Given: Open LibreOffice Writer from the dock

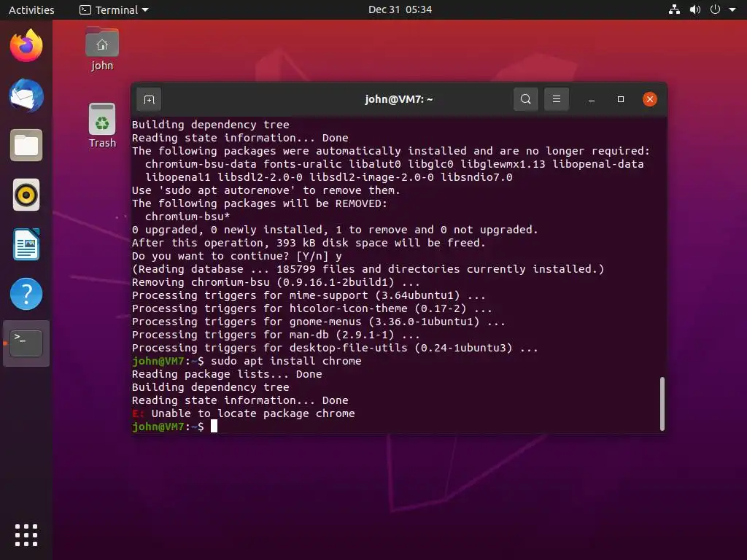Looking at the screenshot, I should [x=26, y=244].
